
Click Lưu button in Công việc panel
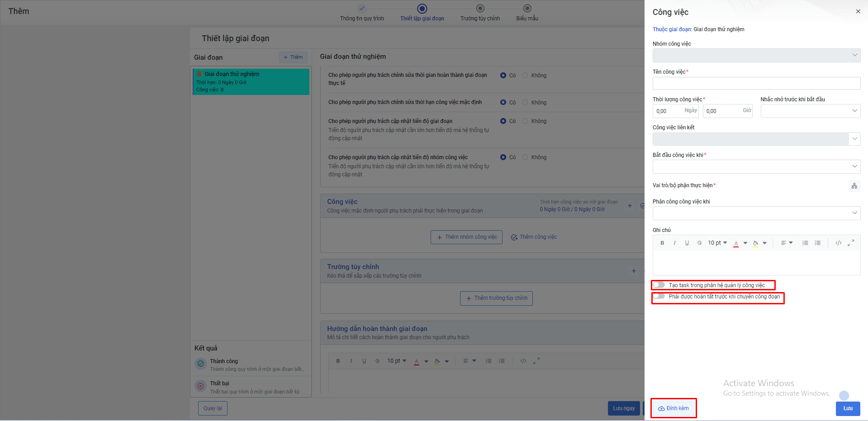(x=848, y=408)
